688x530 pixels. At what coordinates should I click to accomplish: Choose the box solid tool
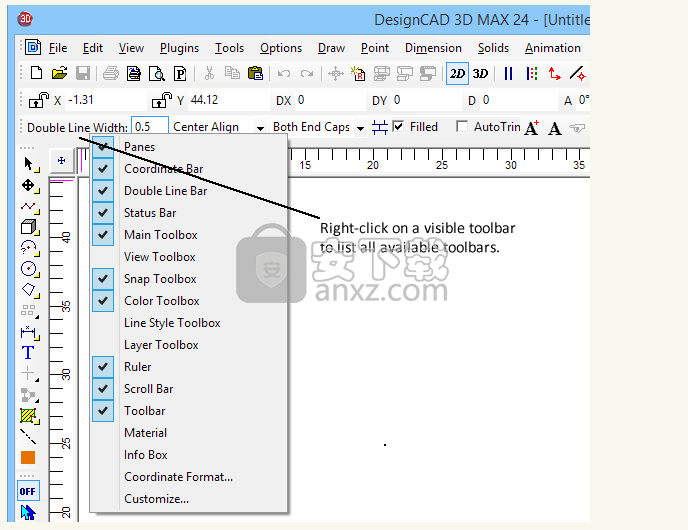click(28, 227)
